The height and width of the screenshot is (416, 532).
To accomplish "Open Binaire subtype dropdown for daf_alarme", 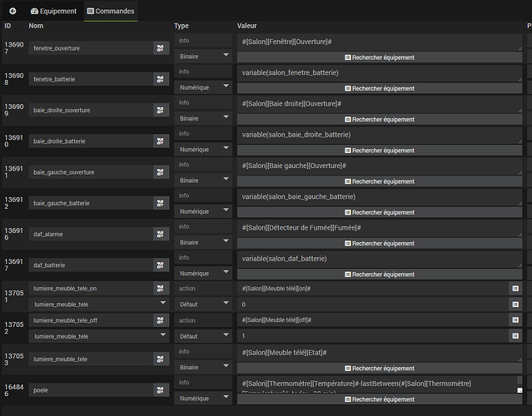I will 203,242.
